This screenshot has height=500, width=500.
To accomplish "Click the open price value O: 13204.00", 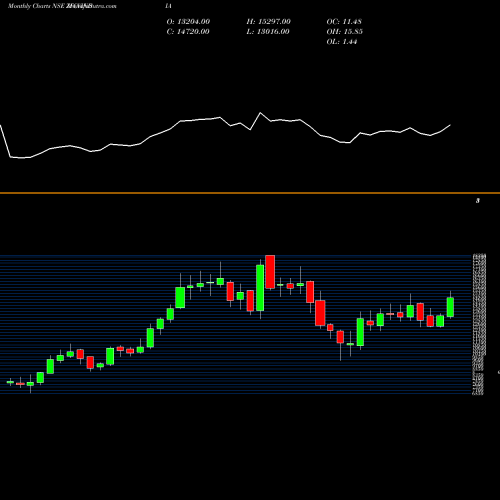I will pos(188,22).
